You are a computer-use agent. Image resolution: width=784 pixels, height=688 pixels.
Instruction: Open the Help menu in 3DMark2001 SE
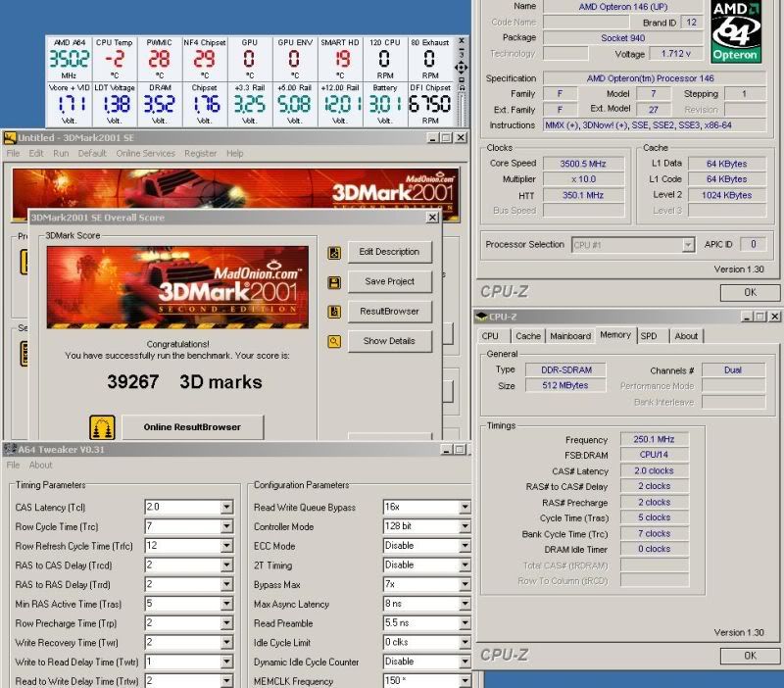tap(234, 153)
